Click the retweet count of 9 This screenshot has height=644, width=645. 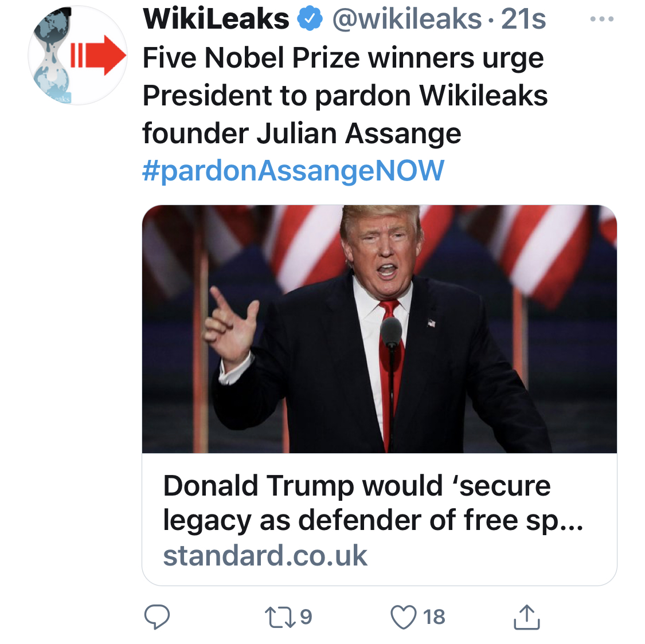tap(306, 616)
